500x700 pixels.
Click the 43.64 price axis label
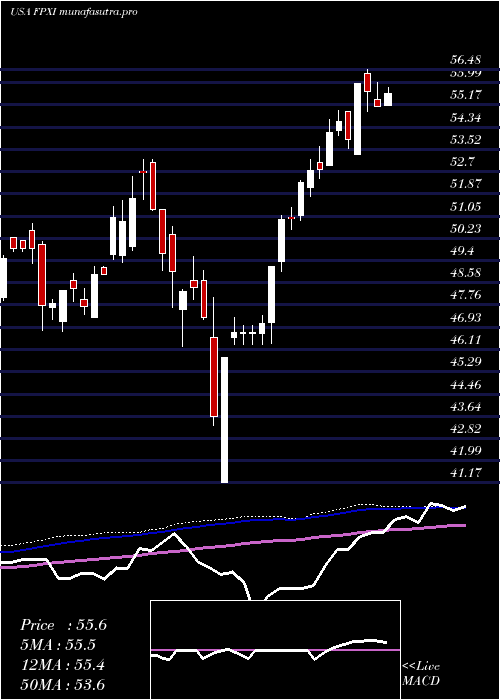click(x=465, y=407)
